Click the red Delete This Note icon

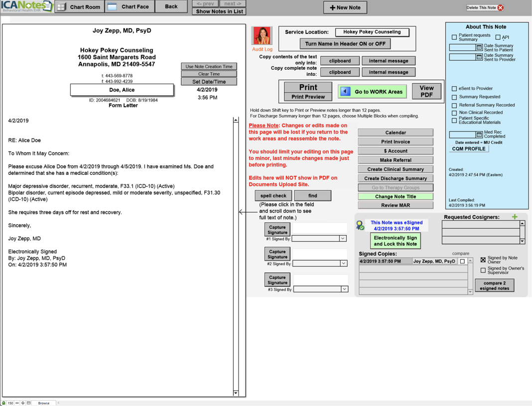coord(501,7)
